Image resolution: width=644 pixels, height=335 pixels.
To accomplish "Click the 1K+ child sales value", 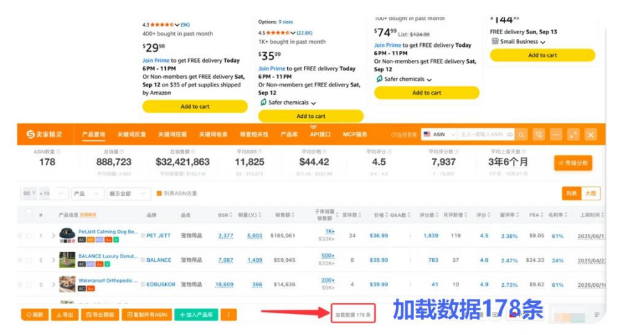I will tap(330, 232).
